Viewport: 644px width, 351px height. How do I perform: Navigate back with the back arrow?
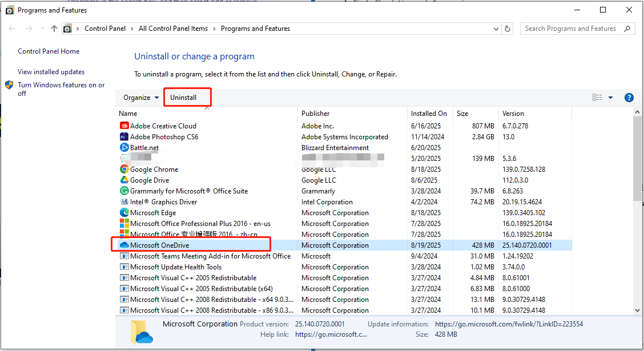(12, 29)
